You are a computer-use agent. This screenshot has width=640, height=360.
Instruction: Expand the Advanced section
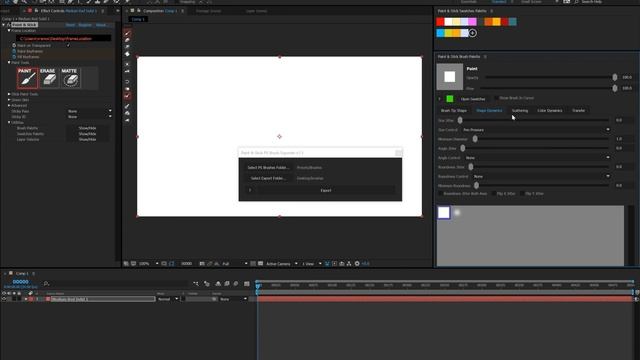9,106
